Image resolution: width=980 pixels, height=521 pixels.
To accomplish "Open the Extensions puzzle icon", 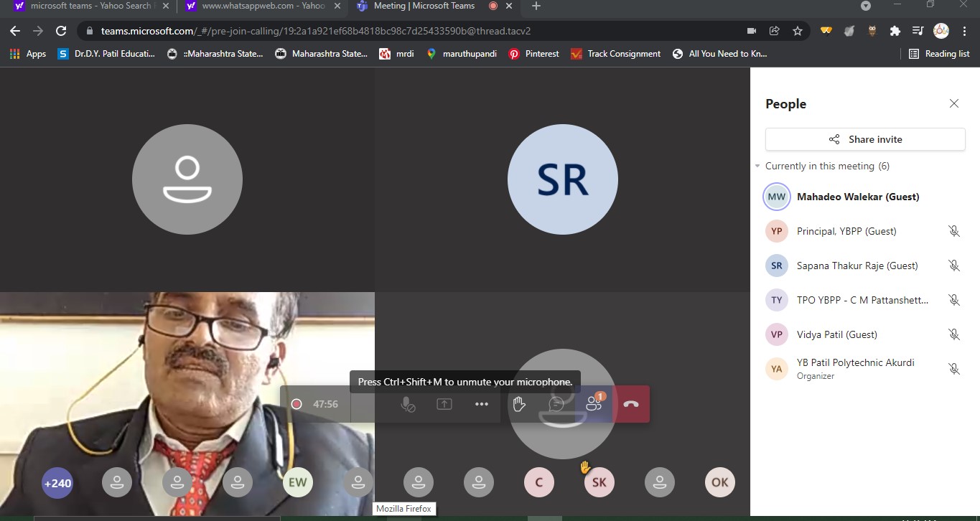I will [x=895, y=31].
